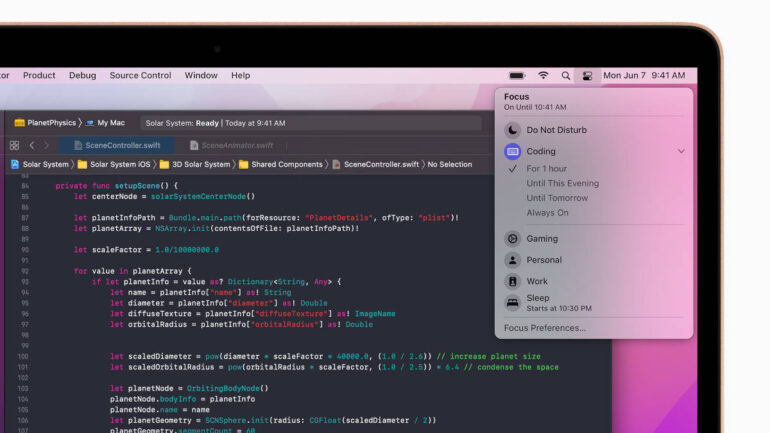770x433 pixels.
Task: Click the OrbitingBodyNode() call in code
Action: coord(227,388)
